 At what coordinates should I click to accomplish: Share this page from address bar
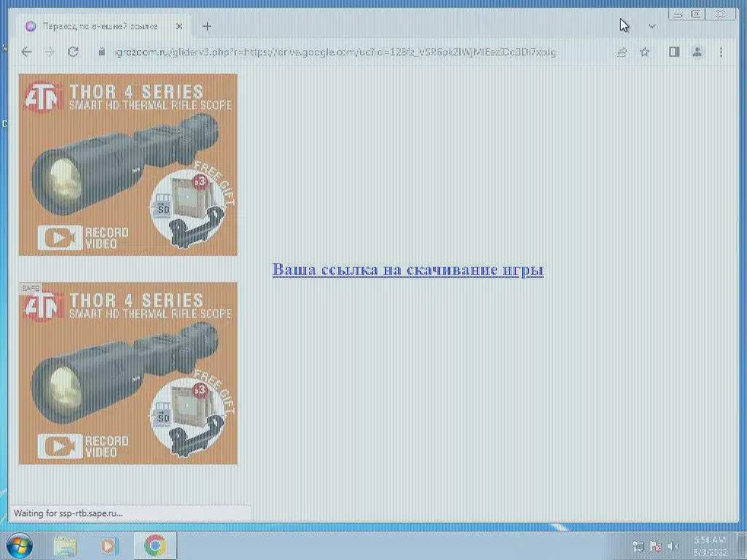click(622, 52)
